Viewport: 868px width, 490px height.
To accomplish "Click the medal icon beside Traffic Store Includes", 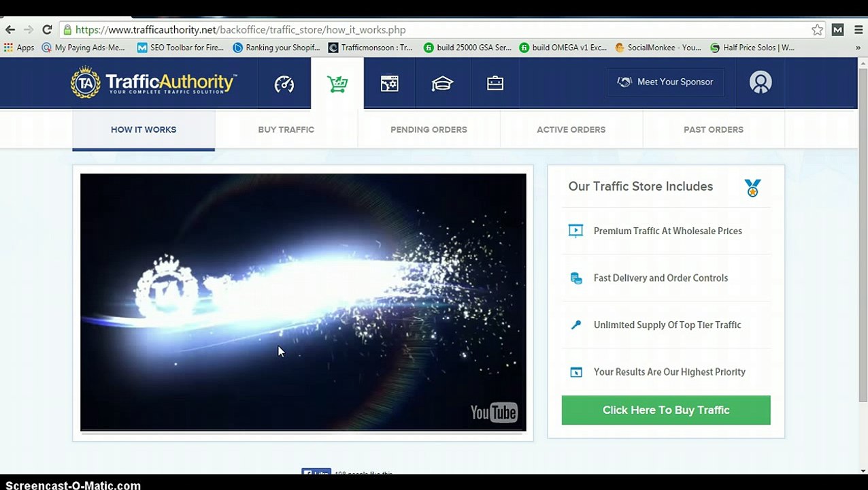I will point(752,188).
